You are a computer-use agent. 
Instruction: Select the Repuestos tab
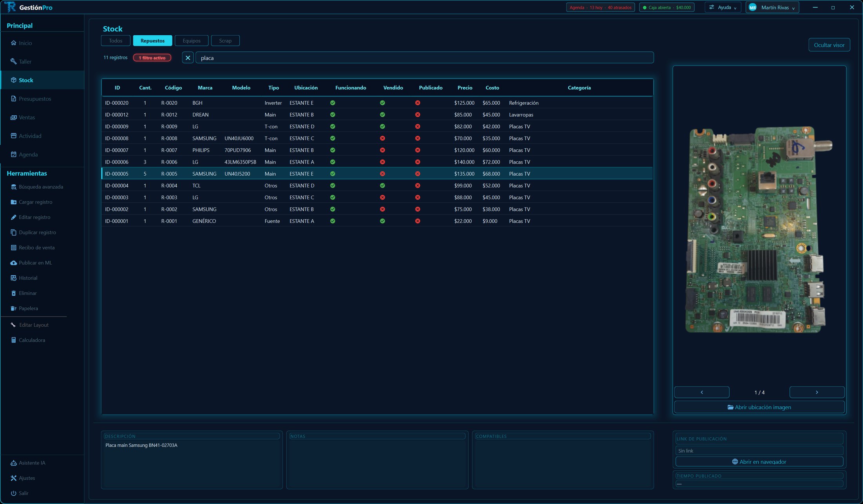click(x=153, y=40)
